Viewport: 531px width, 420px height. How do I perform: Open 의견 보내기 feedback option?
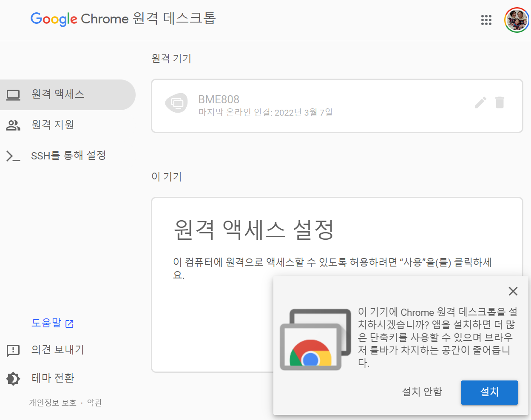point(58,350)
